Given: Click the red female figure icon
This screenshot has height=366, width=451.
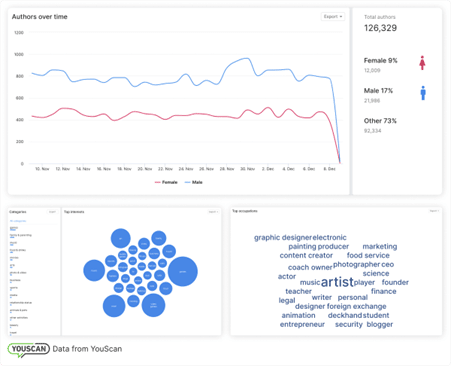Looking at the screenshot, I should 422,63.
